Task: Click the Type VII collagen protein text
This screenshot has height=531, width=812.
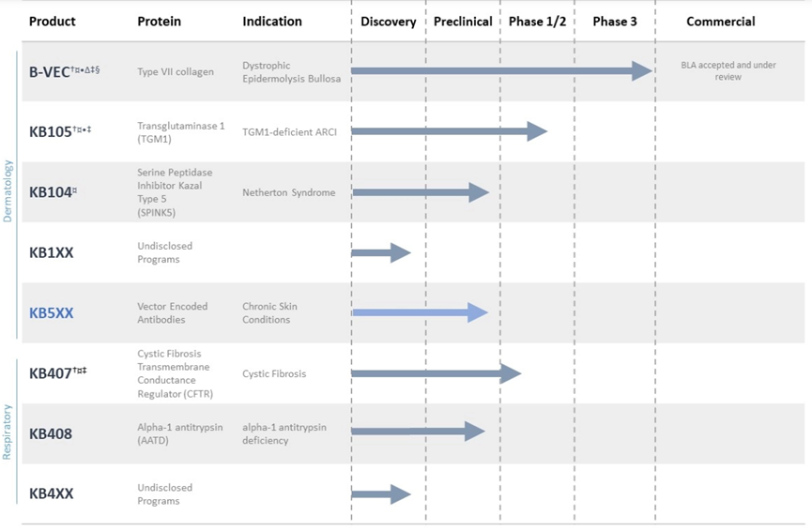Action: coord(176,72)
